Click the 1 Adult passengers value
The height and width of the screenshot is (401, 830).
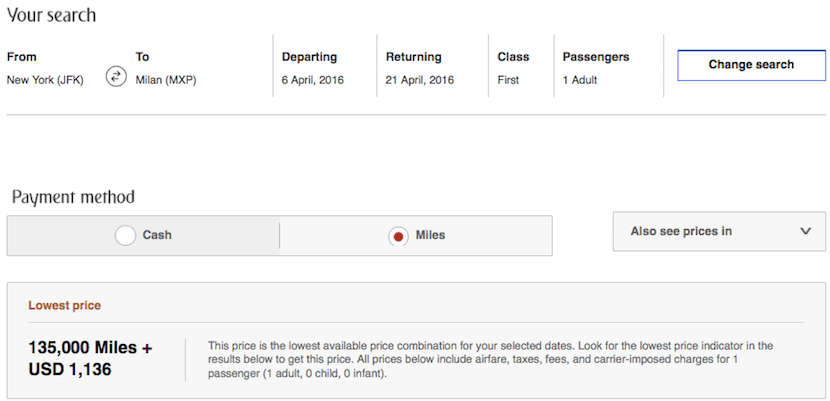coord(580,80)
